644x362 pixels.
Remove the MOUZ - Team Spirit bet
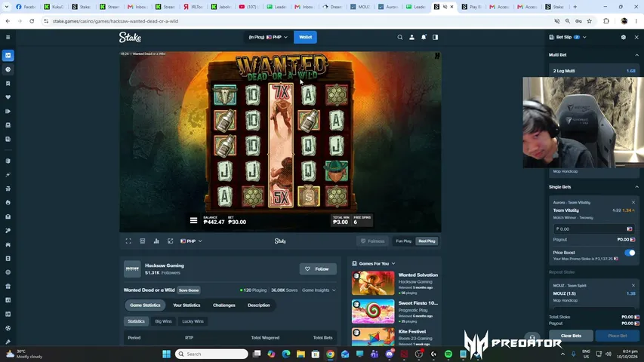click(x=633, y=286)
